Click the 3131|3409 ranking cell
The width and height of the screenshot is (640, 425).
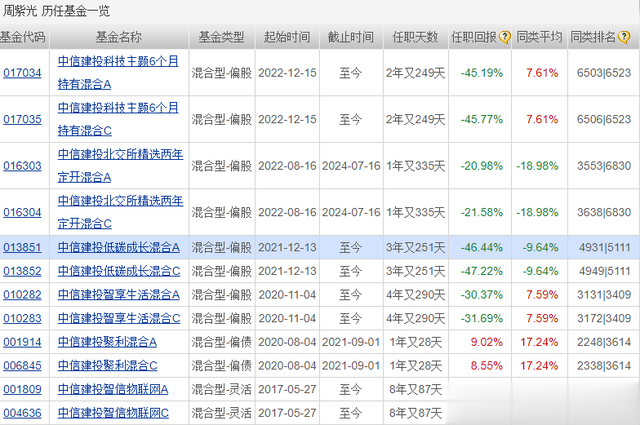pyautogui.click(x=604, y=295)
